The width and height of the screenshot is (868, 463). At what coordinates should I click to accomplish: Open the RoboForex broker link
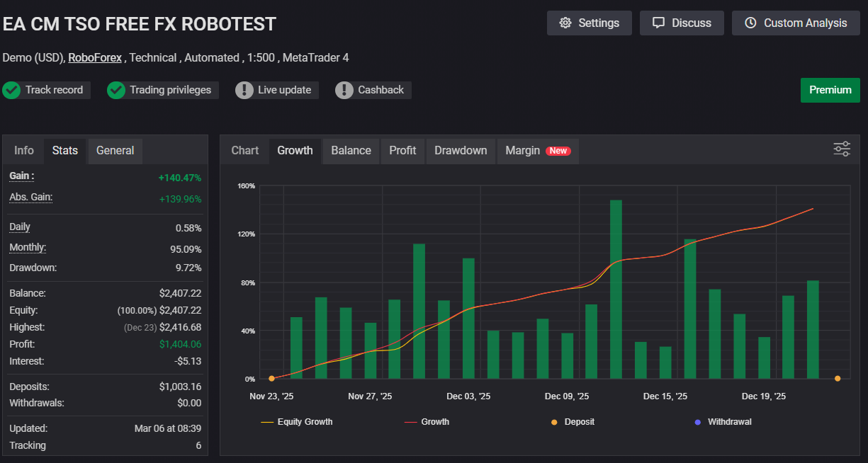(95, 57)
